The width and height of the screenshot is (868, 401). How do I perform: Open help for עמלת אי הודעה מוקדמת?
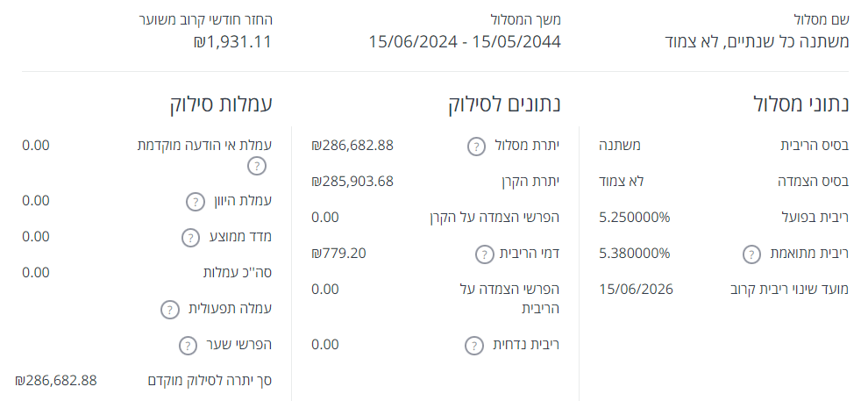[x=256, y=165]
